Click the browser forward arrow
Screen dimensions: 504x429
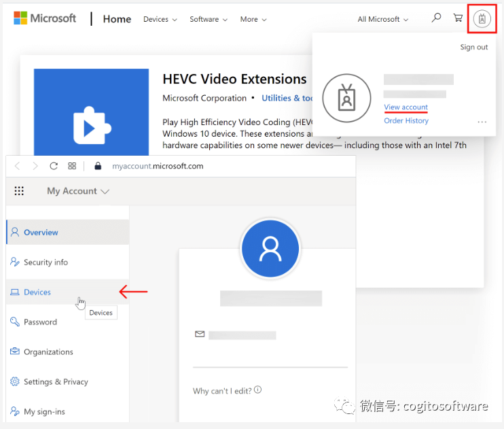point(35,166)
